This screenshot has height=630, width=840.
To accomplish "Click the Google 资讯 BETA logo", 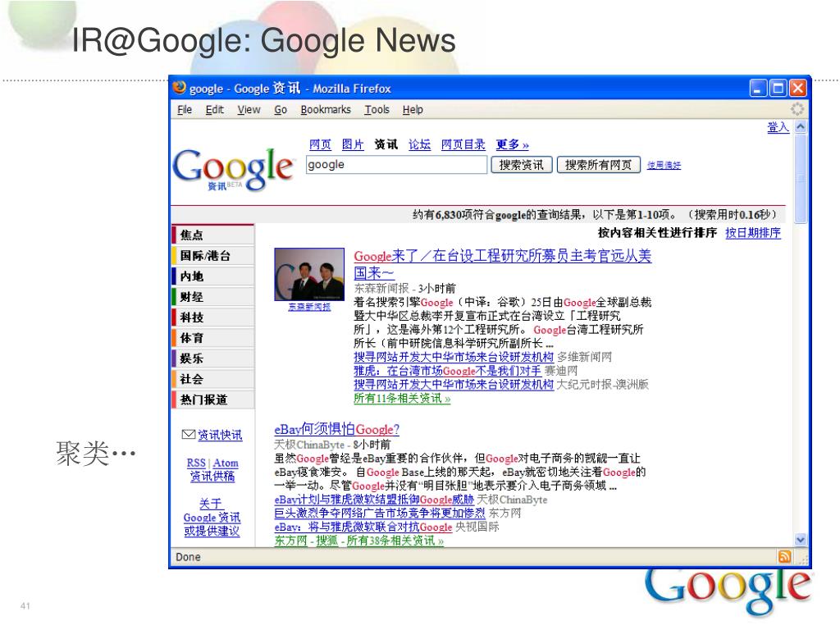I will click(x=234, y=169).
